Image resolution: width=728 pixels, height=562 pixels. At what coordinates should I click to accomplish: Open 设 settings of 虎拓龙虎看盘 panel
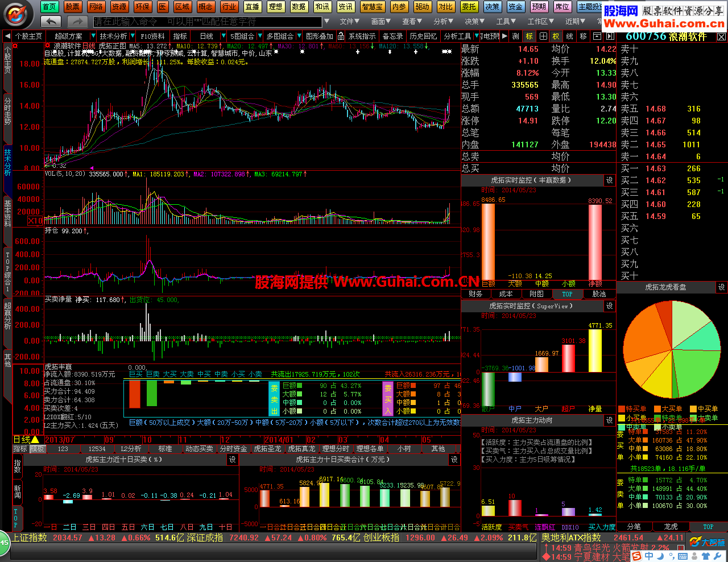(721, 287)
